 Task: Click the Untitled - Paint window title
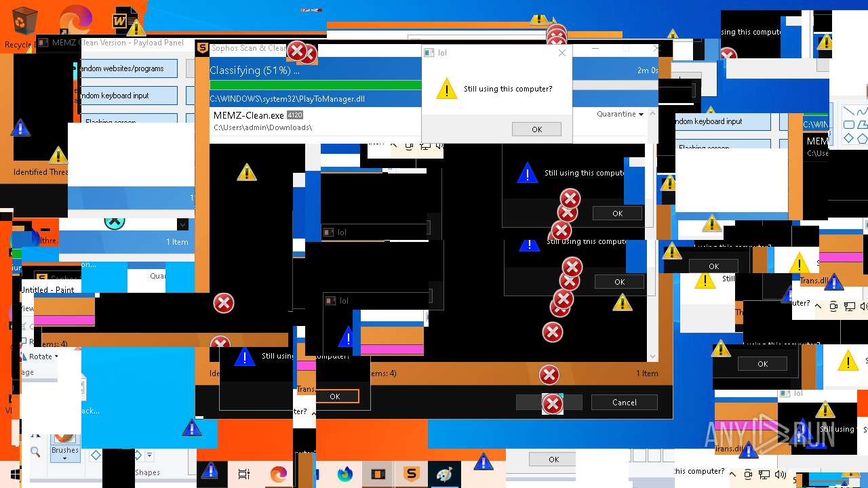coord(47,290)
